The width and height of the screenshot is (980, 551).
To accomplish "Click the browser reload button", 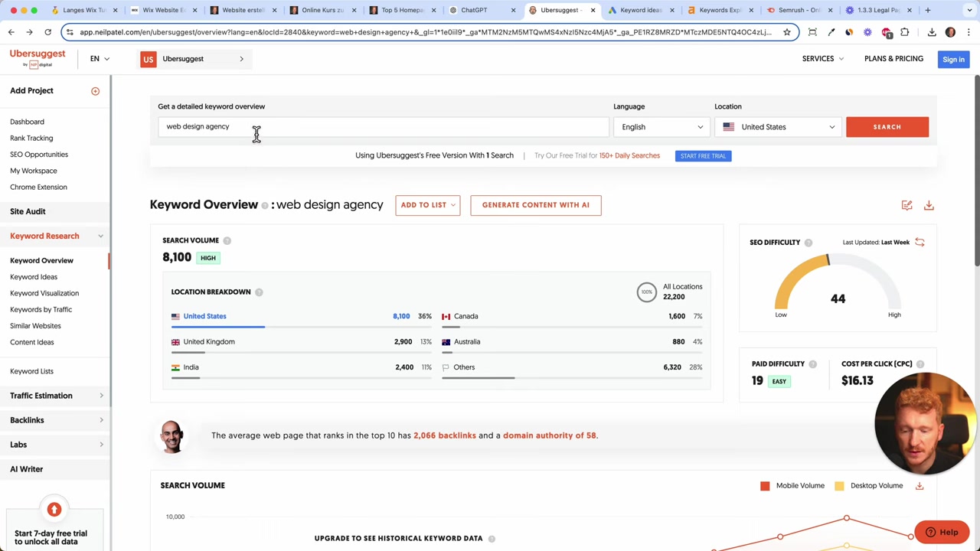I will point(47,32).
